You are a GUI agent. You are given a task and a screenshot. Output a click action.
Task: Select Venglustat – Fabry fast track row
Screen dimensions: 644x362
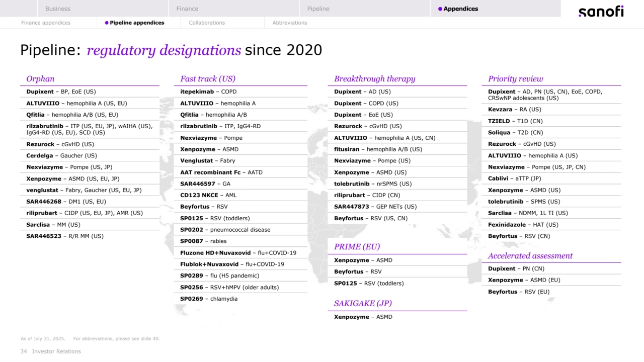coord(240,161)
